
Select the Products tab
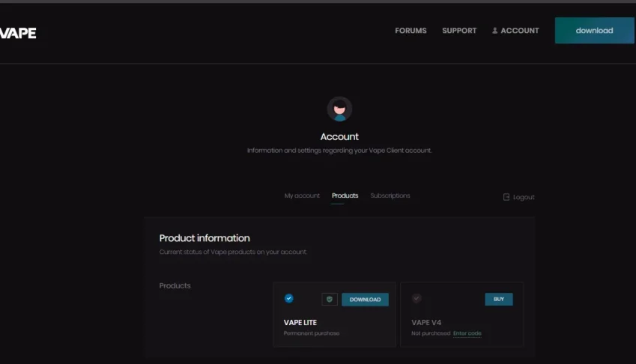345,195
